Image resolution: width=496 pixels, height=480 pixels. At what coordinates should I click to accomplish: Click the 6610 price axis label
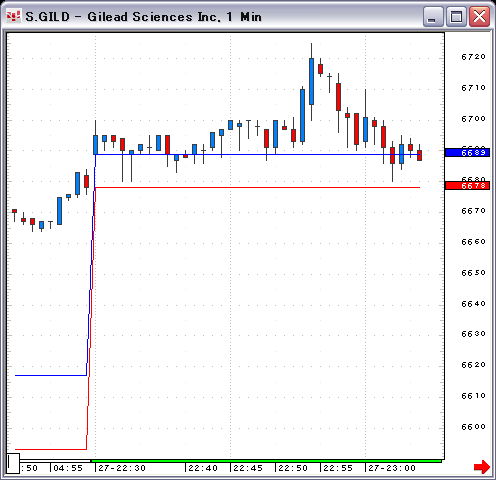tap(473, 396)
